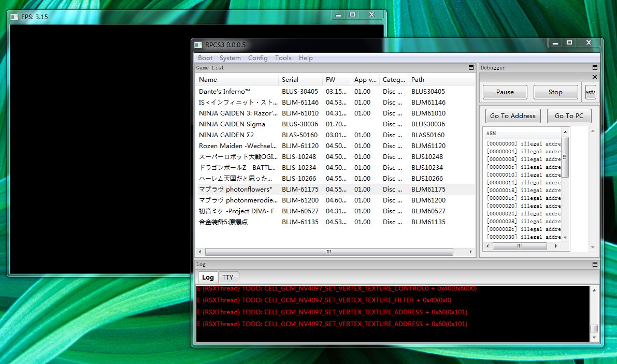Screen dimensions: 617x364
Task: Float the Debugger panel
Action: point(595,68)
